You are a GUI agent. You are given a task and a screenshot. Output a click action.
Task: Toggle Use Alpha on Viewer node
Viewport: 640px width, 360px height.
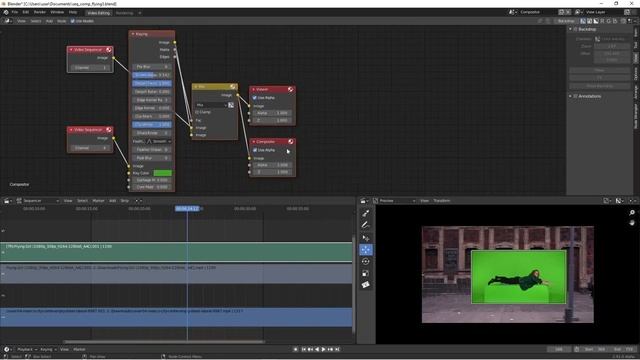pos(255,98)
